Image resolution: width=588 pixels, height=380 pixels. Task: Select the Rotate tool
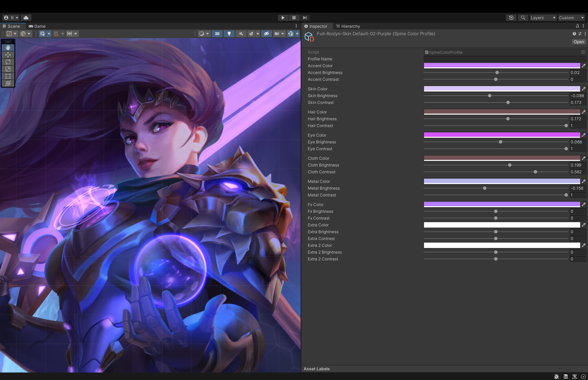(8, 62)
